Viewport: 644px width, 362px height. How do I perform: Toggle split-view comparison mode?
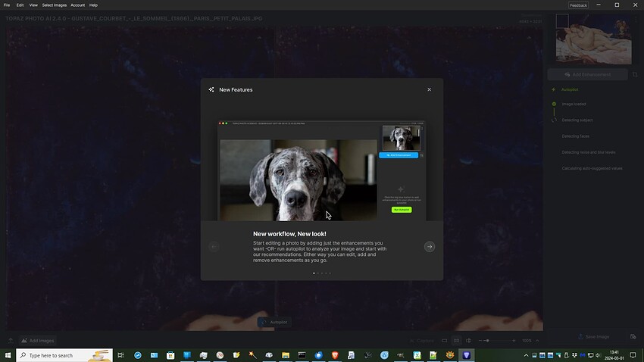[469, 341]
